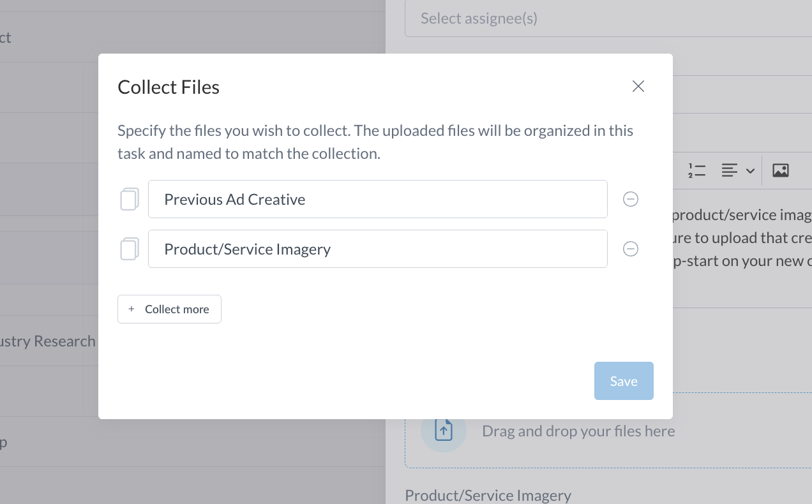Image resolution: width=812 pixels, height=504 pixels.
Task: Toggle numbered list formatting
Action: (x=696, y=170)
